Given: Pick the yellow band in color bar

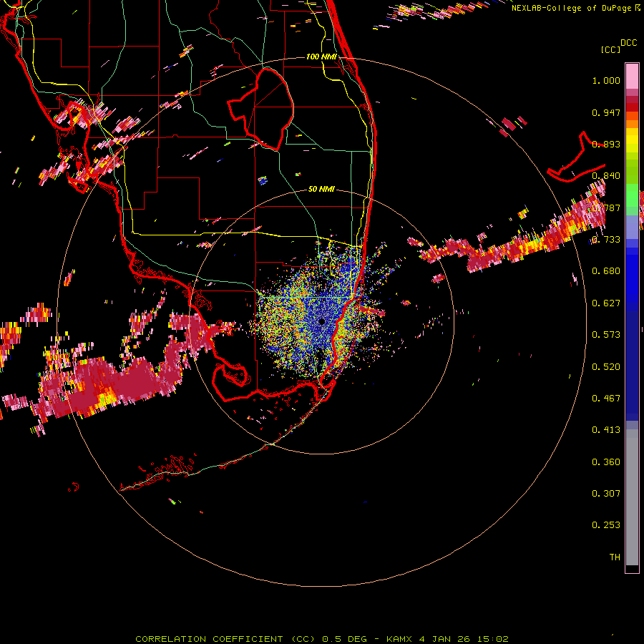Looking at the screenshot, I should (x=632, y=141).
